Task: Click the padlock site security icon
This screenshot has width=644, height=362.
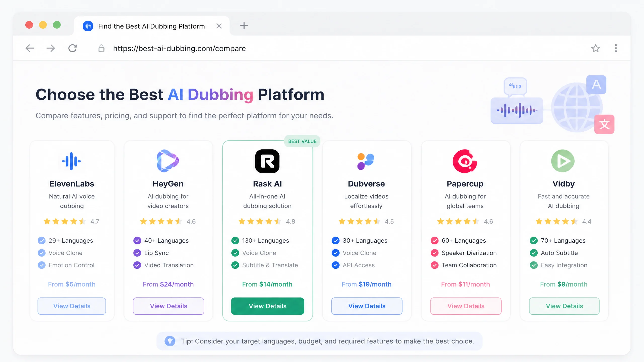Action: click(101, 48)
